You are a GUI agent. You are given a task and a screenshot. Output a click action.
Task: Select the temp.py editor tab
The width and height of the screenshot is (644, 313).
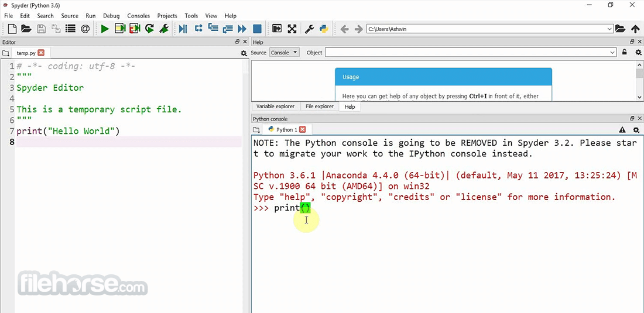(26, 53)
